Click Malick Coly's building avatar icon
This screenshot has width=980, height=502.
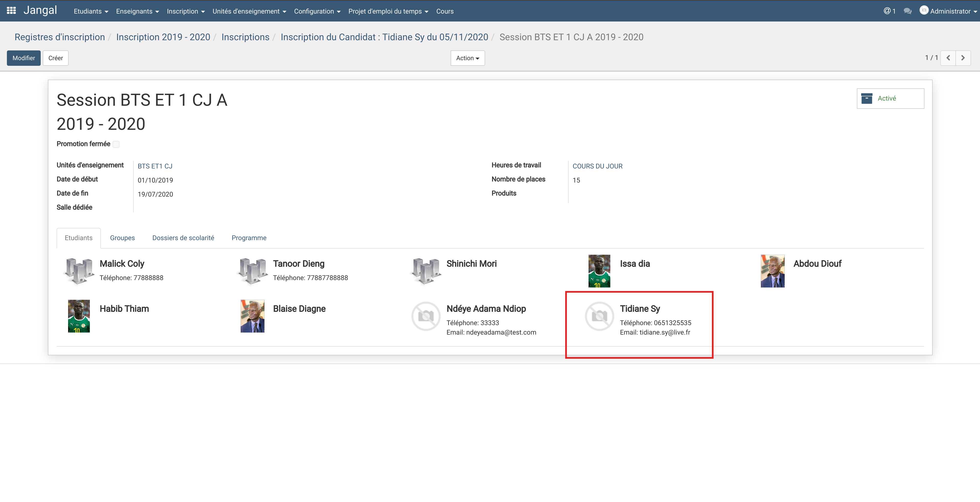[x=79, y=271]
